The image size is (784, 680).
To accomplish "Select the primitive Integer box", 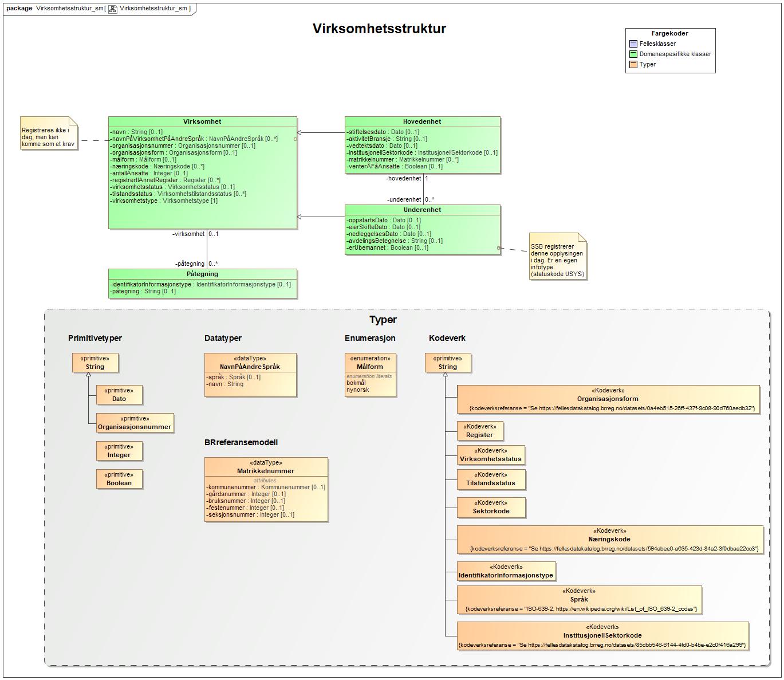I will (119, 451).
